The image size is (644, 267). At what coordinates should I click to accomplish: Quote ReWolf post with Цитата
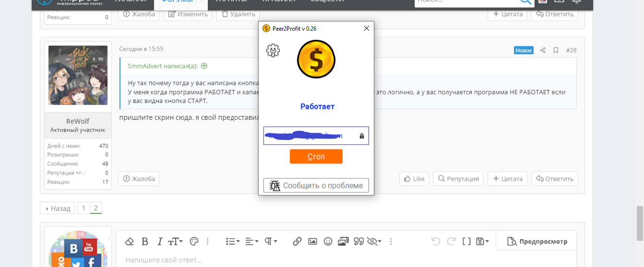507,179
